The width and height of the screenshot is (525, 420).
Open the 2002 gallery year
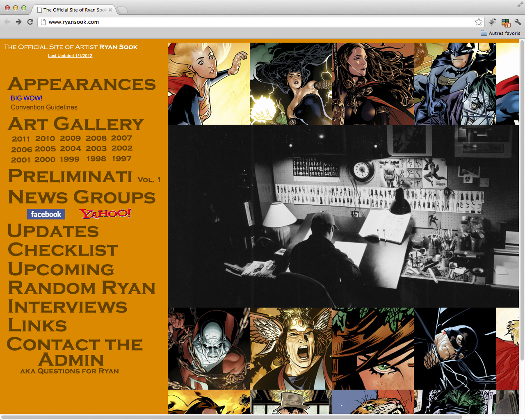point(122,148)
